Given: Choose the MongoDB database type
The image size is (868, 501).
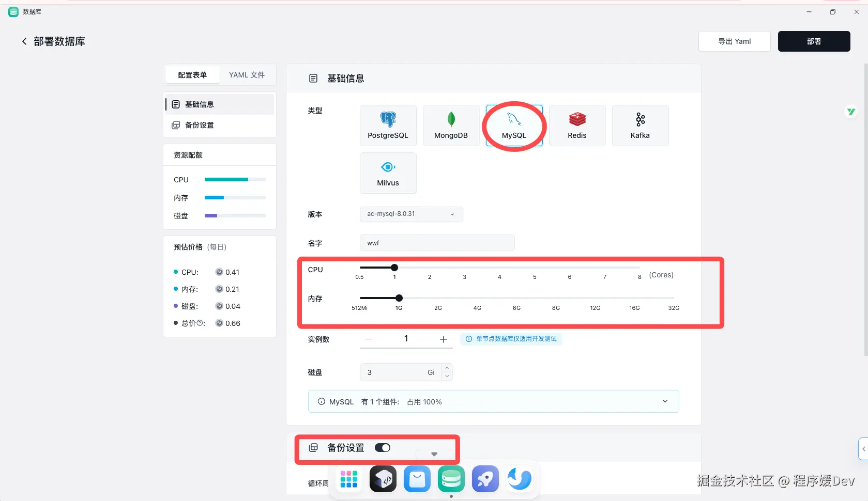Looking at the screenshot, I should 451,126.
